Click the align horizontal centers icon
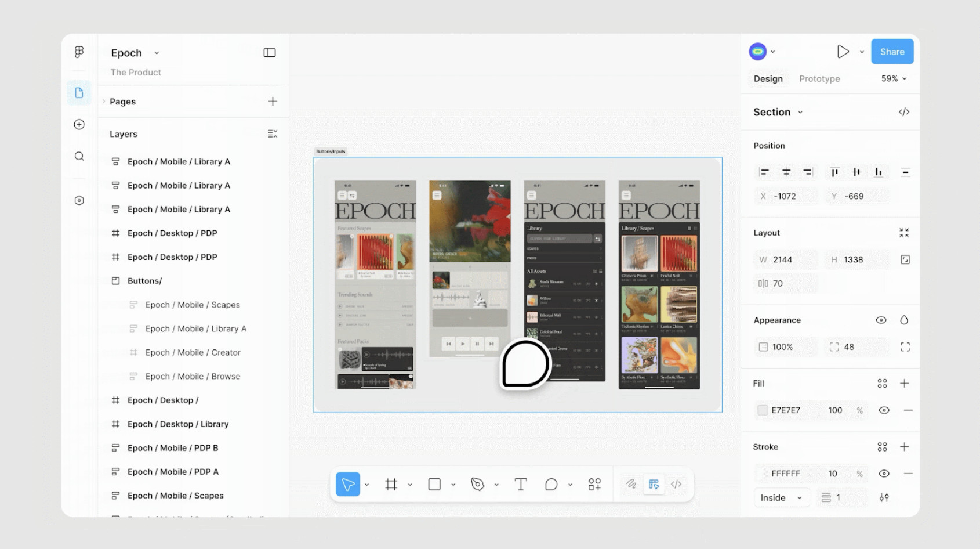This screenshot has height=549, width=980. click(786, 172)
